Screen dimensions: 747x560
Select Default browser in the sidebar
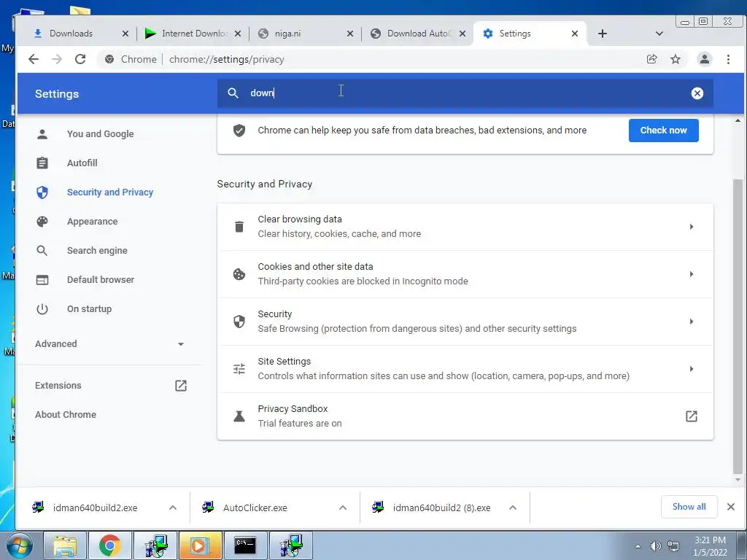100,279
